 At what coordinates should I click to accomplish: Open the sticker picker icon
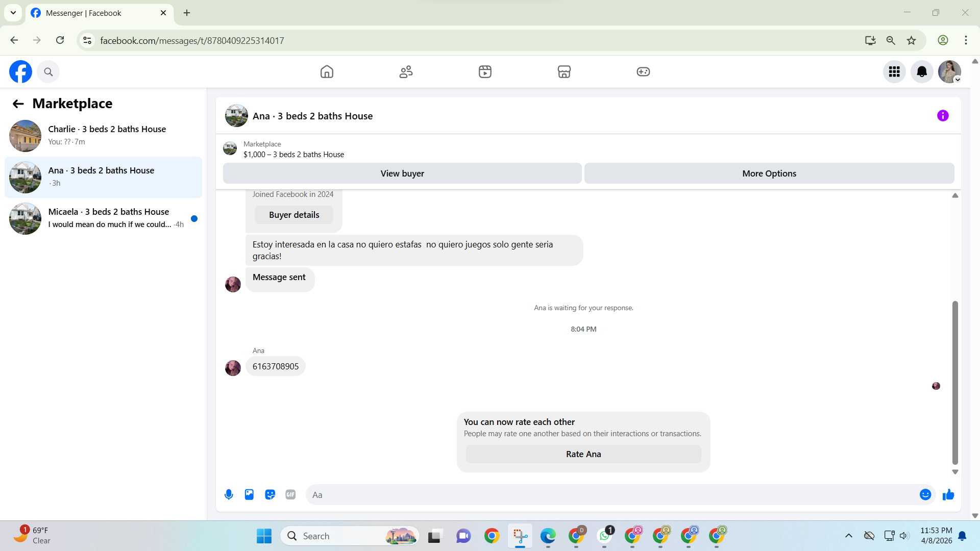(270, 494)
